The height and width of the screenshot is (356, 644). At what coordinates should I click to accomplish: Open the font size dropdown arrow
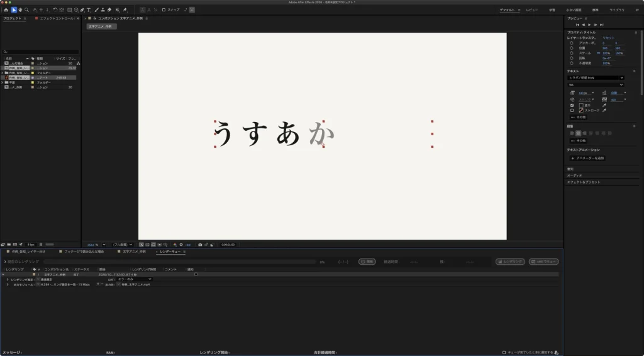(x=592, y=93)
